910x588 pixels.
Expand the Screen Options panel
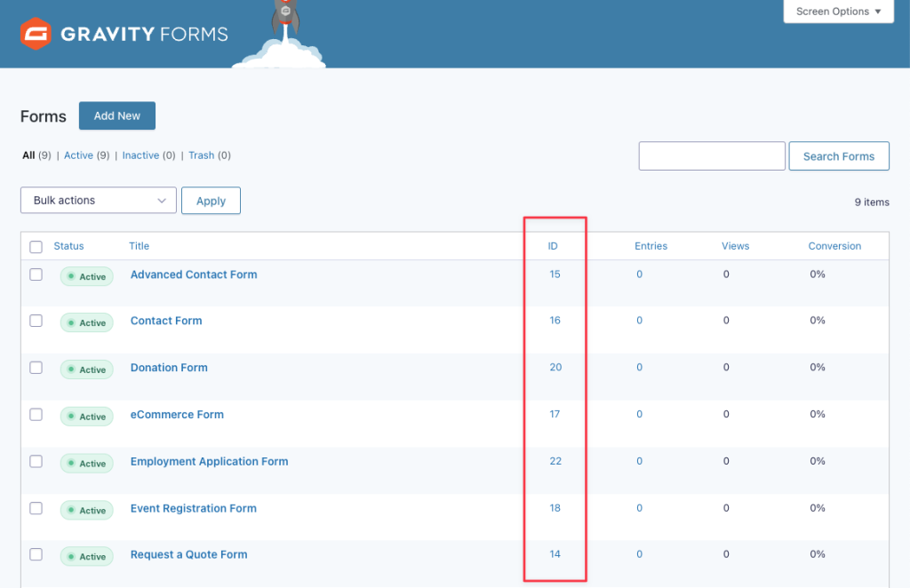click(838, 12)
